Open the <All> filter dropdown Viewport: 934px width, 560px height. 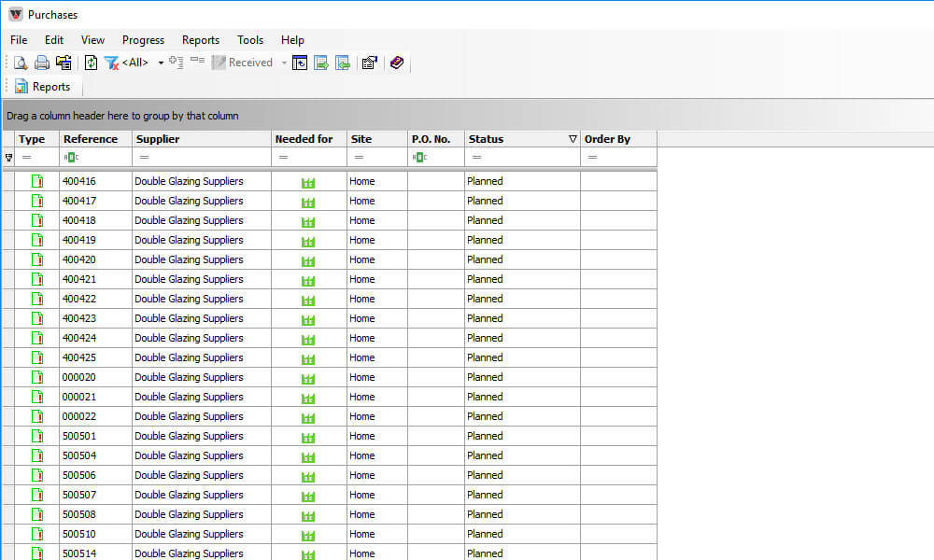click(x=161, y=63)
